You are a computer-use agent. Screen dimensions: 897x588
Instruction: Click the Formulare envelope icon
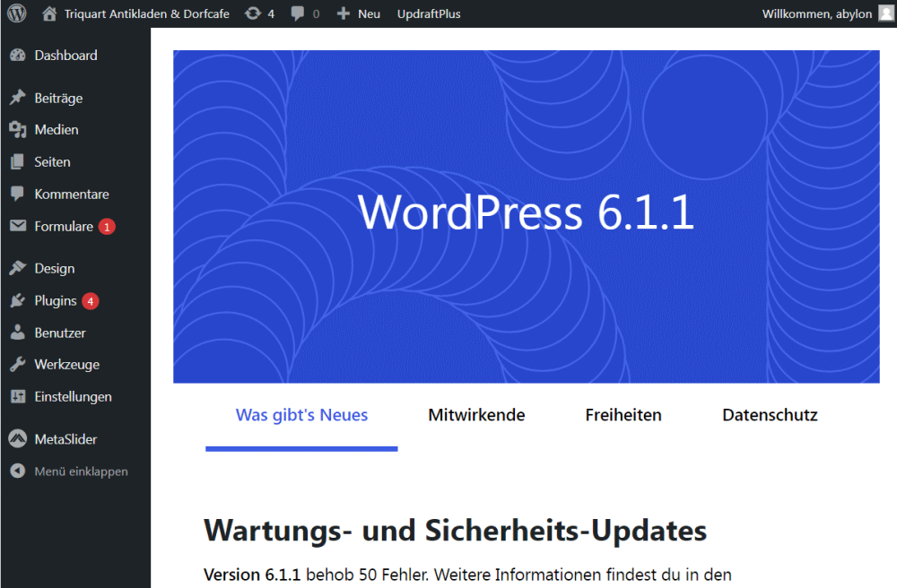click(18, 226)
